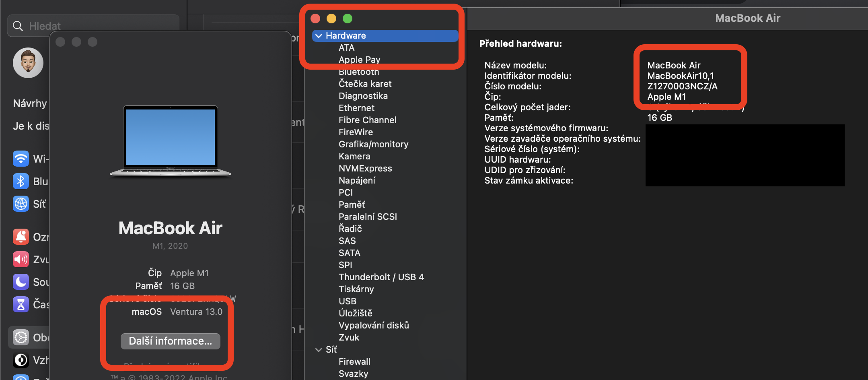This screenshot has height=380, width=868.
Task: Select NVMExpress in the list
Action: coord(365,168)
